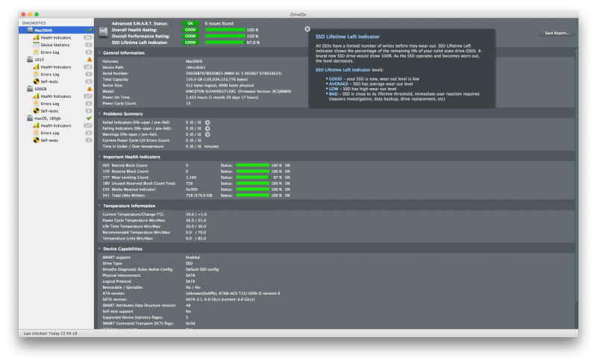Viewport: 597px width, 364px height.
Task: Click arrow next to Failed Indicators count
Action: (207, 122)
